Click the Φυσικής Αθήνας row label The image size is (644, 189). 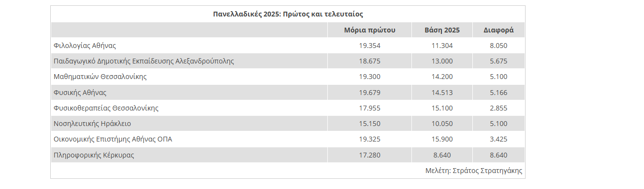click(80, 92)
